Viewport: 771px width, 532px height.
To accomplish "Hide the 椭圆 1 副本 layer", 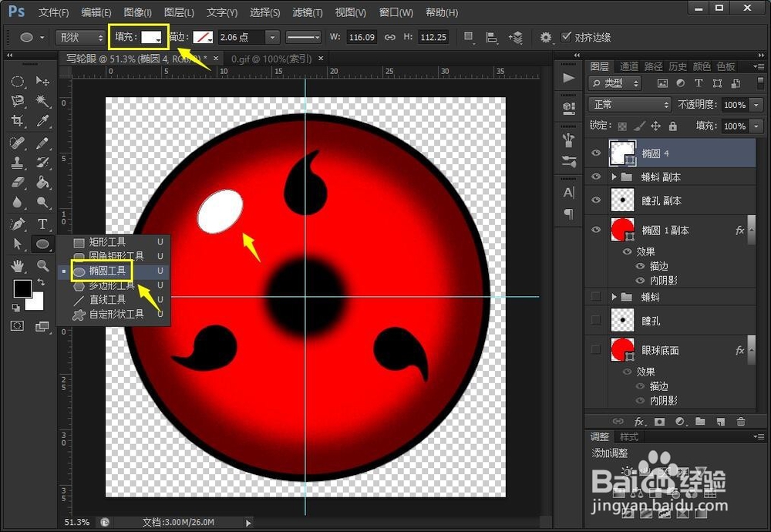I will [596, 230].
